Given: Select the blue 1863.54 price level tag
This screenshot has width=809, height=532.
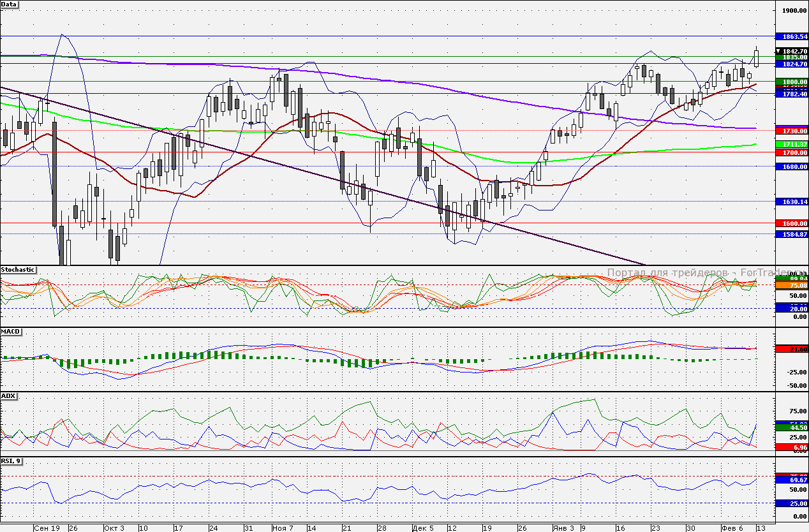Looking at the screenshot, I should tap(791, 37).
